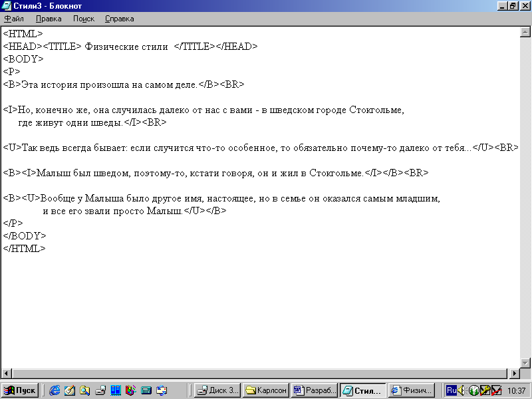Click the Ru language indicator in the tray

coord(452,390)
